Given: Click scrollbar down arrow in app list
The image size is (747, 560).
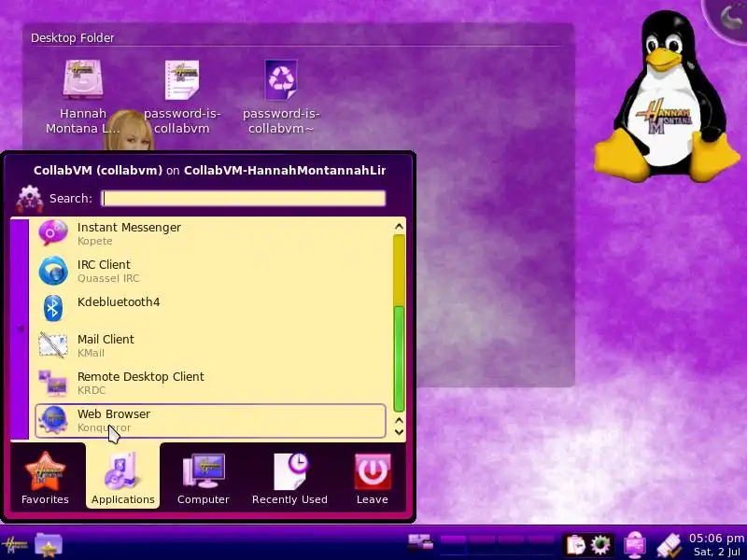Looking at the screenshot, I should tap(400, 432).
